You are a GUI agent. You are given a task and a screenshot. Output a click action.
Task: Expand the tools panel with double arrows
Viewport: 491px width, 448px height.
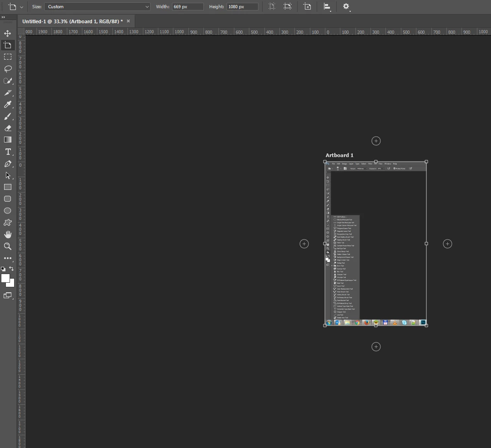point(4,17)
